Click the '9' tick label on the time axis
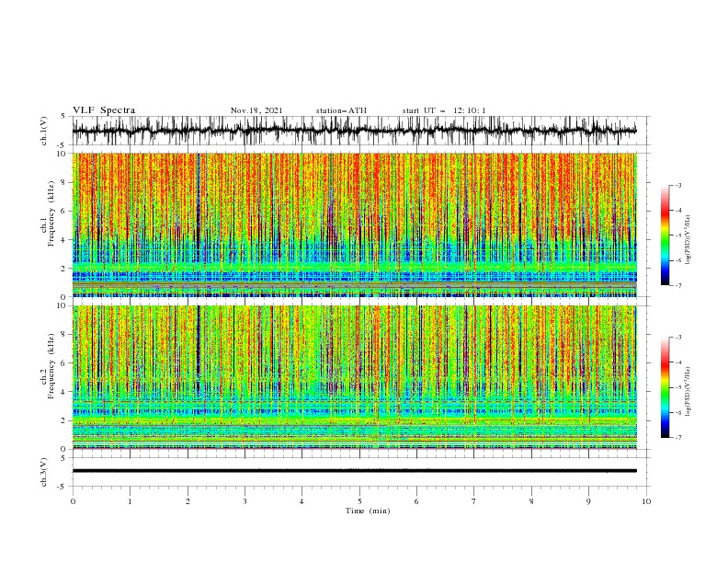This screenshot has width=728, height=563. click(x=588, y=501)
